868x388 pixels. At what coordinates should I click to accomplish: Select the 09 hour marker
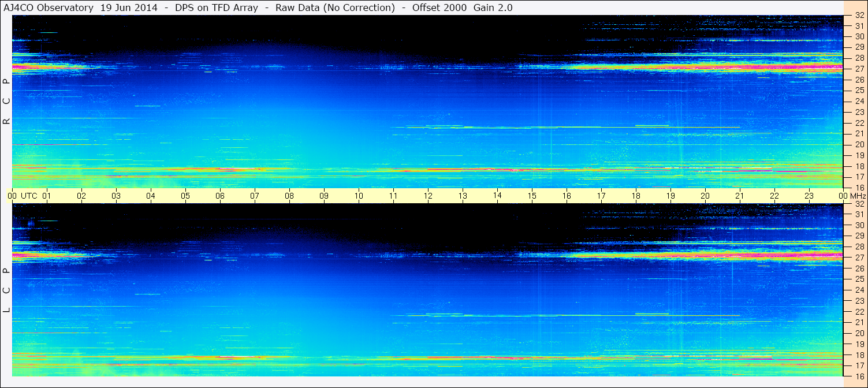[324, 196]
